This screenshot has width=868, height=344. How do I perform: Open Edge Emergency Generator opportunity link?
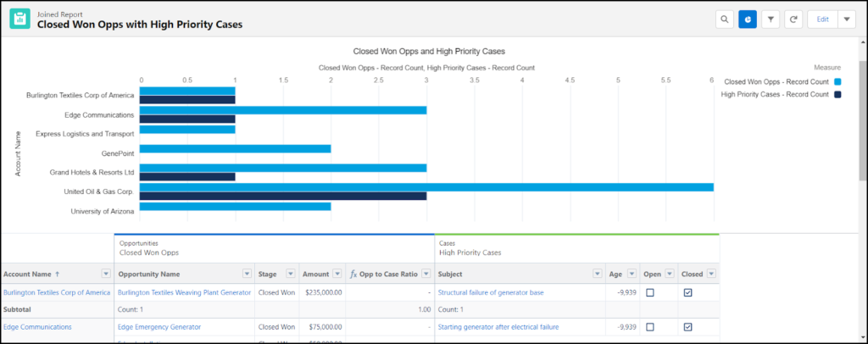(159, 327)
